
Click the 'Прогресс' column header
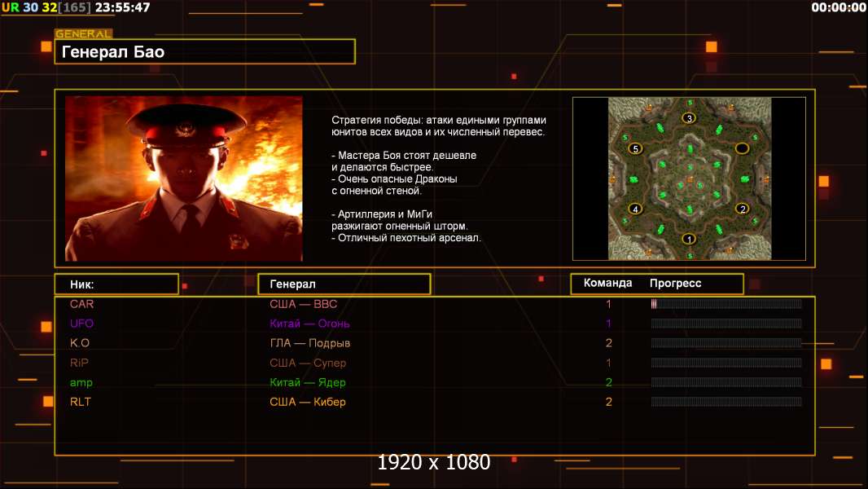point(675,283)
